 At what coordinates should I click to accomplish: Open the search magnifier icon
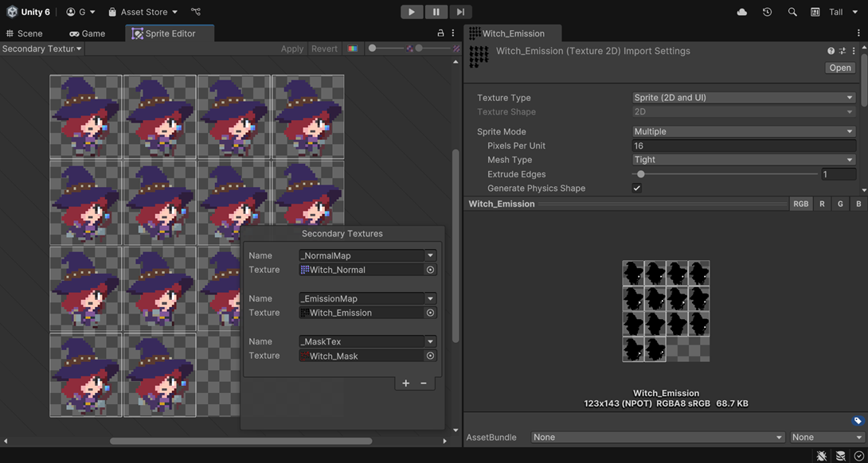tap(792, 12)
